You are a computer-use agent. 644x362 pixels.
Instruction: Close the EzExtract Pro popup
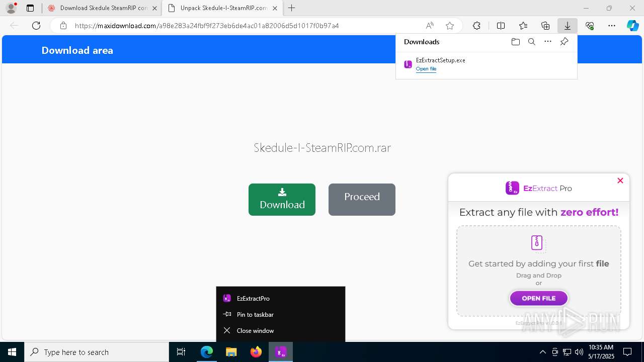coord(620,180)
